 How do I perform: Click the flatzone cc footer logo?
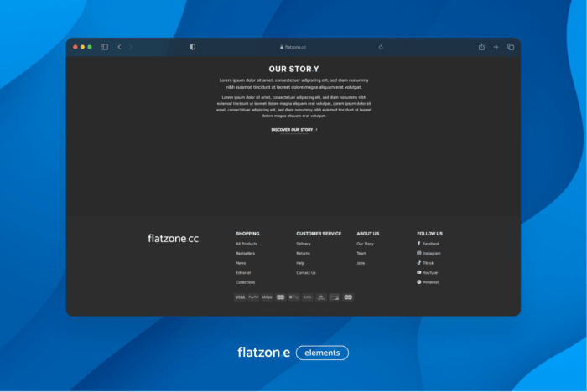173,239
